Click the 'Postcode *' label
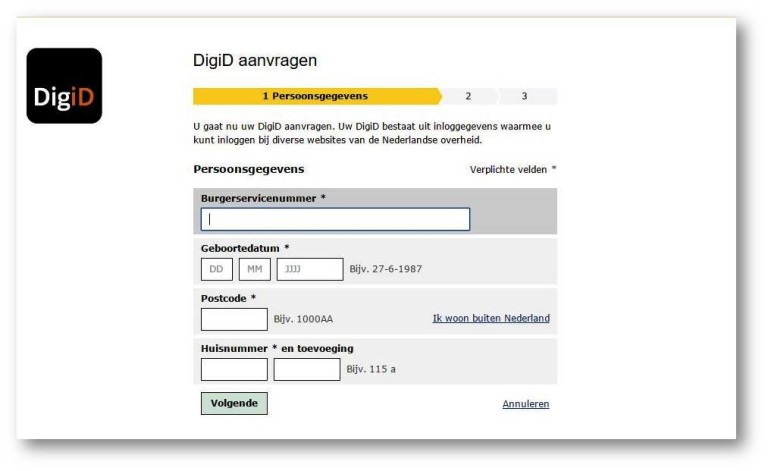This screenshot has width=768, height=471. click(228, 298)
